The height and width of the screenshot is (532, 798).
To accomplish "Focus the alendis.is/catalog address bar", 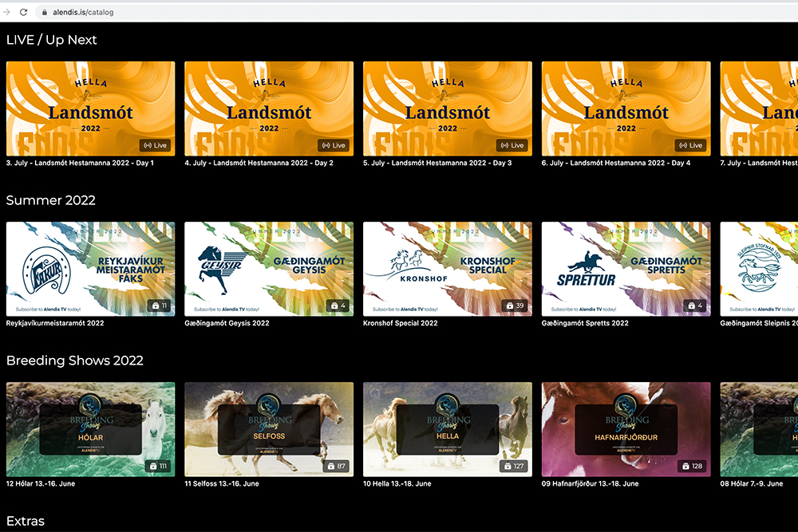I will [x=417, y=12].
